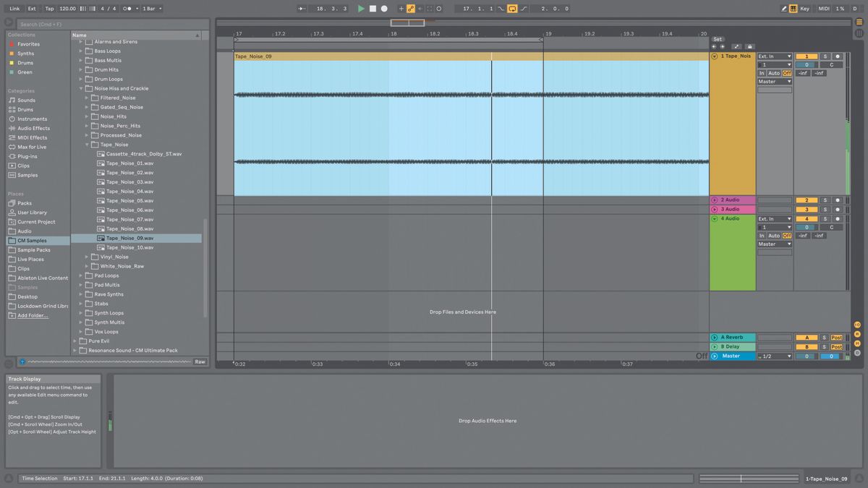Collapse the Tape_Noise folder in the browser
Screen dimensions: 868x488
86,144
